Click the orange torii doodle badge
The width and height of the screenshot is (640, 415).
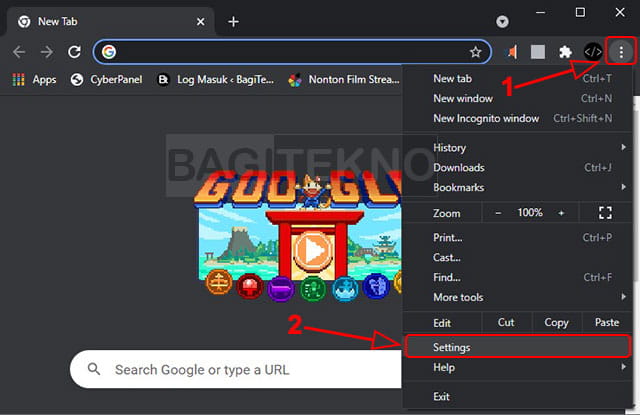point(219,282)
